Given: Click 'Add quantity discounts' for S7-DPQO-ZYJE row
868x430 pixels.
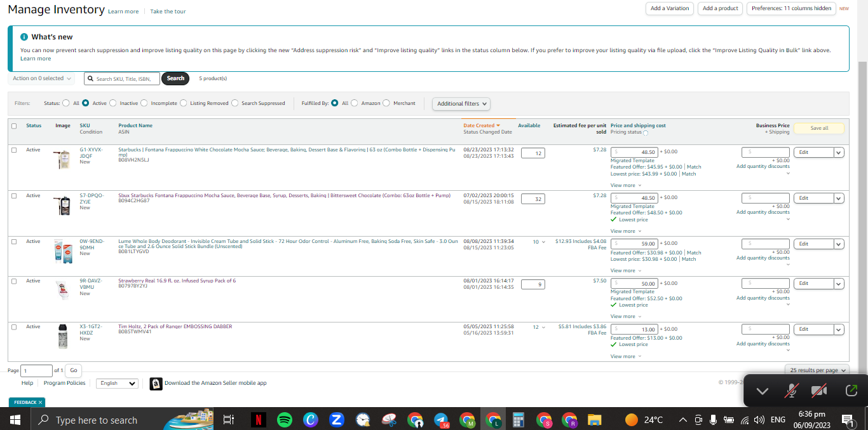Looking at the screenshot, I should (x=763, y=212).
